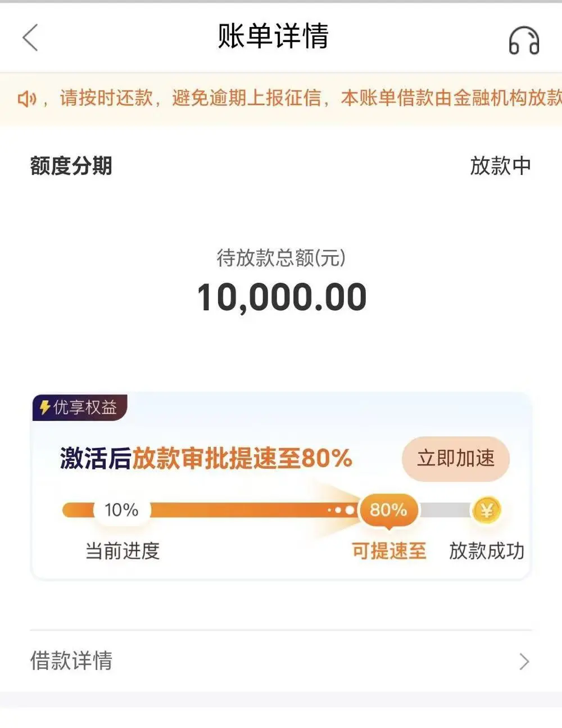Tap the yuan coin icon
This screenshot has height=728, width=562.
click(x=486, y=510)
